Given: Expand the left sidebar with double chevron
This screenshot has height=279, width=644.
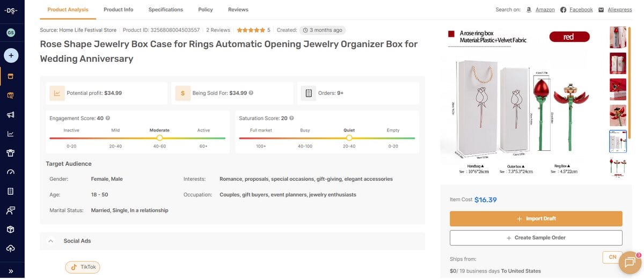Looking at the screenshot, I should pos(11,271).
